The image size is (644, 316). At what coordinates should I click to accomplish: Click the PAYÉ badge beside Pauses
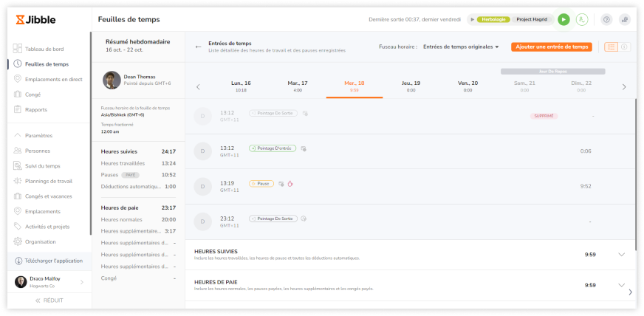coord(130,175)
